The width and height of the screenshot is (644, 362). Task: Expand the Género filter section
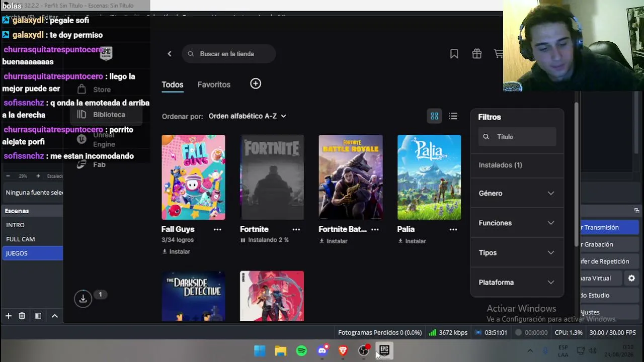[517, 193]
